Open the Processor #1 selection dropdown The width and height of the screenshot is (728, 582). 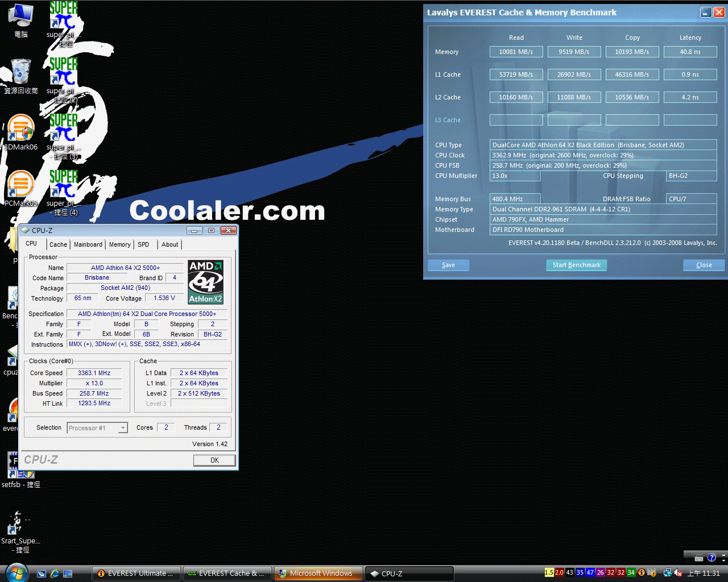pos(97,428)
